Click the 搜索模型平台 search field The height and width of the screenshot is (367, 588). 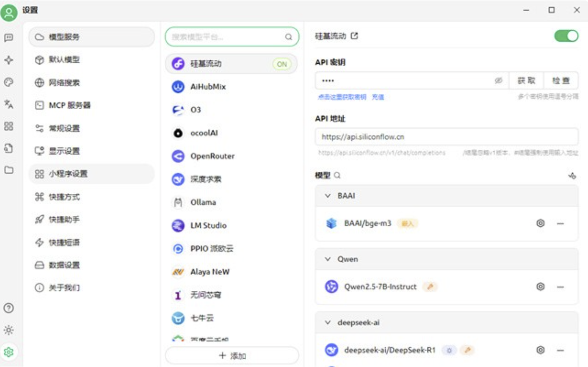(227, 37)
